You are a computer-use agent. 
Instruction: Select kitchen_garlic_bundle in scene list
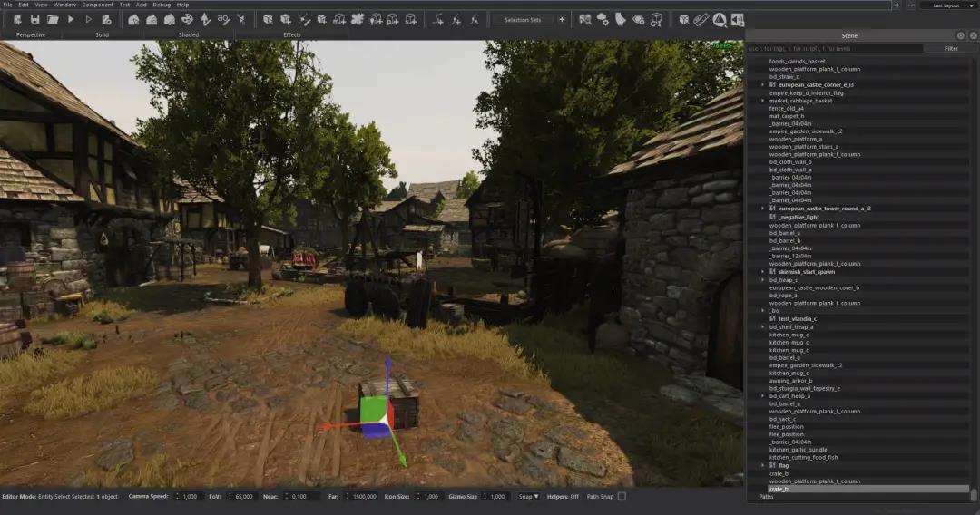pos(798,450)
